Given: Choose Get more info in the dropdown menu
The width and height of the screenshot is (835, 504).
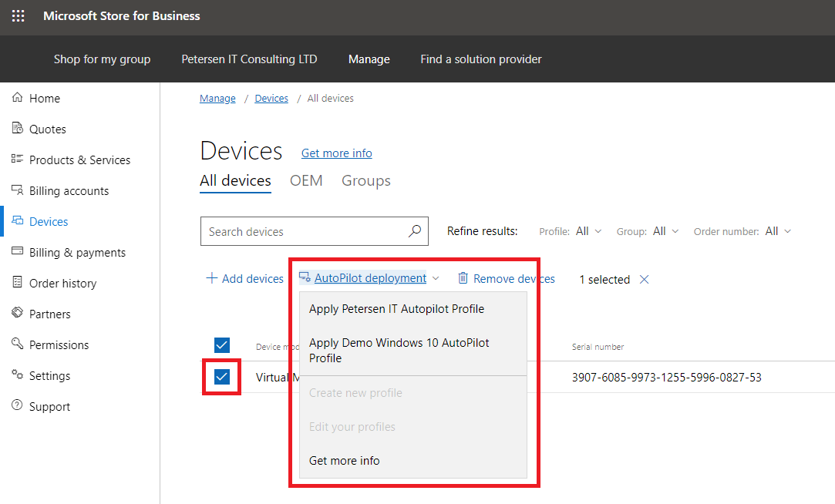Looking at the screenshot, I should coord(412,460).
